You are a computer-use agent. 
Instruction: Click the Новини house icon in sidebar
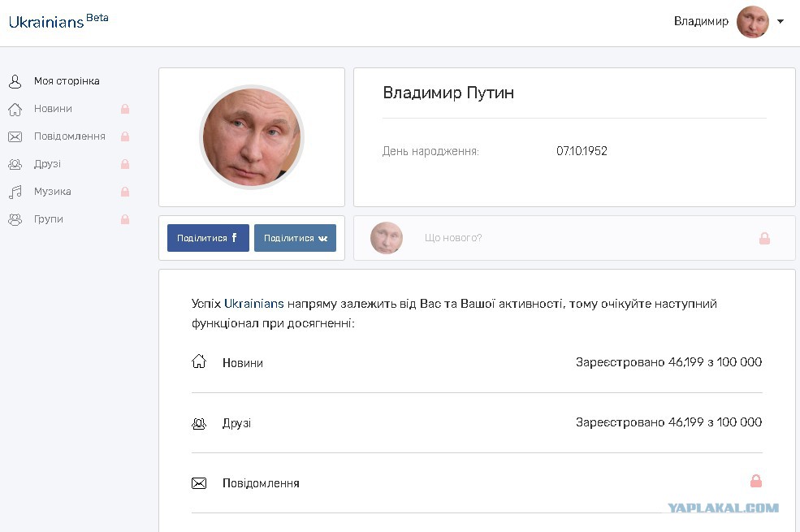(x=15, y=109)
